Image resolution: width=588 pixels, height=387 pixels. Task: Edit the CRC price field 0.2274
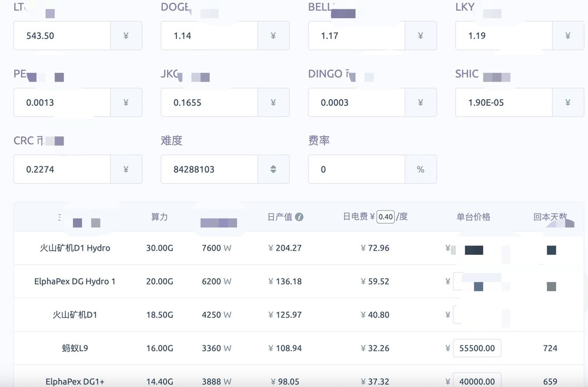62,169
